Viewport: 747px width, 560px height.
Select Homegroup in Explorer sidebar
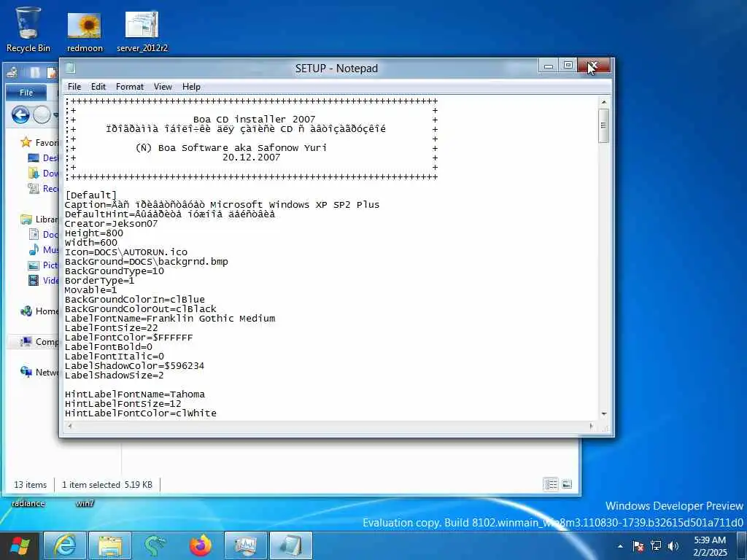pos(39,311)
